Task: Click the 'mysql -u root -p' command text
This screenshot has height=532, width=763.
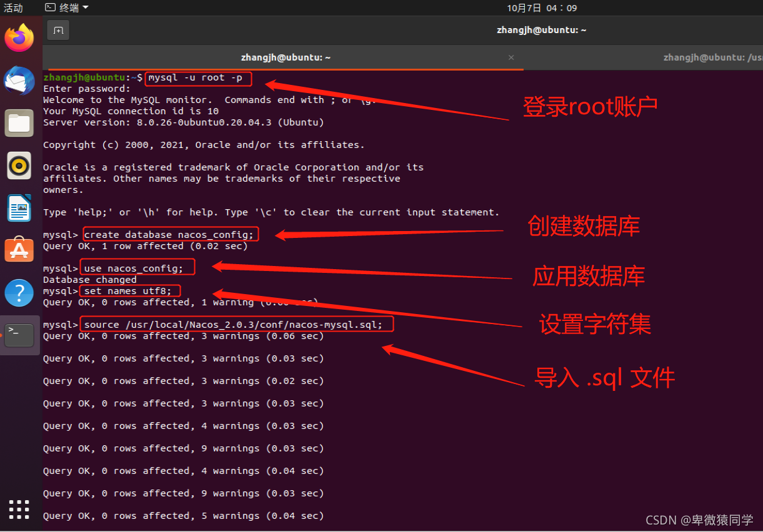Action: pos(195,78)
